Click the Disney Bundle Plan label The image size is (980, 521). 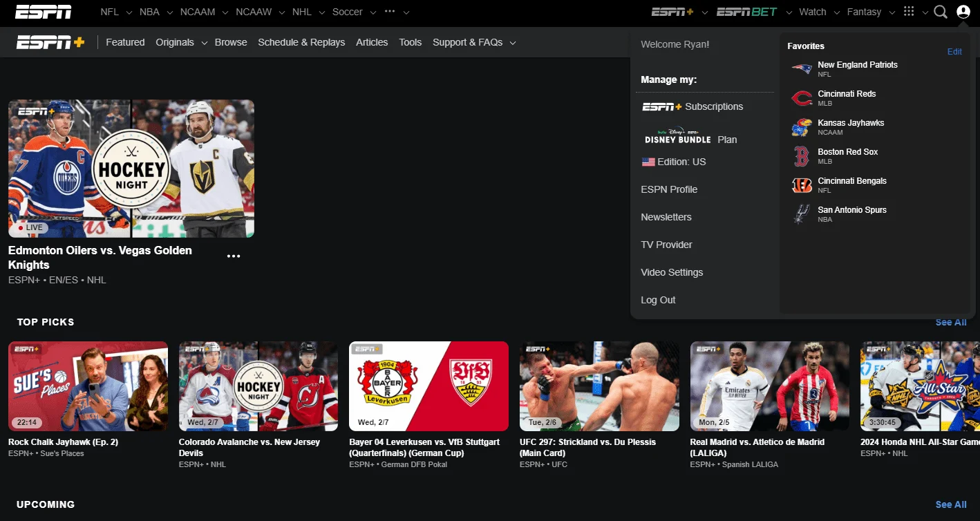[x=727, y=140]
